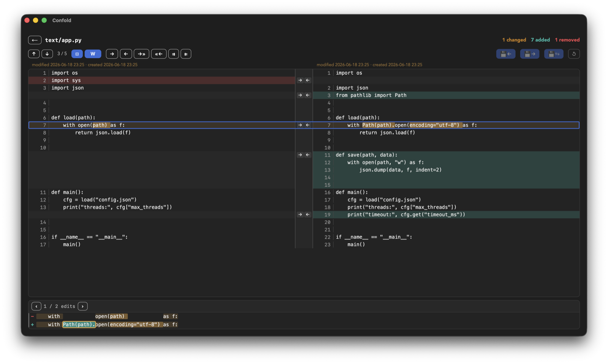Click the toolbar single right-arrow copy button
Screen dimensions: 608x364
(x=112, y=54)
